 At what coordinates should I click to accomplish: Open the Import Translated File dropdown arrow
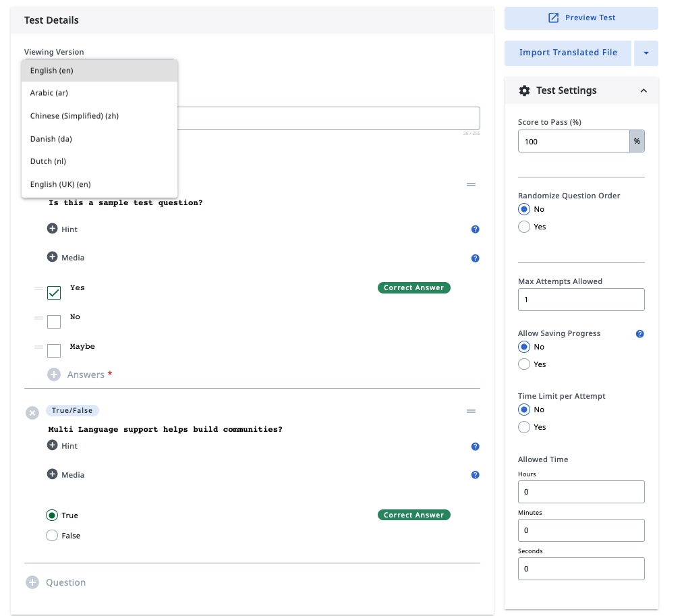(646, 53)
